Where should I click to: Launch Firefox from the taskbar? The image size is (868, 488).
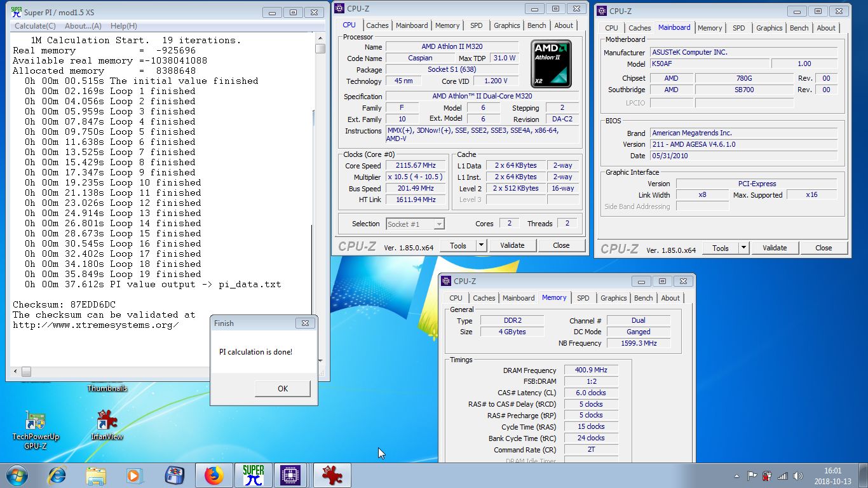(214, 475)
